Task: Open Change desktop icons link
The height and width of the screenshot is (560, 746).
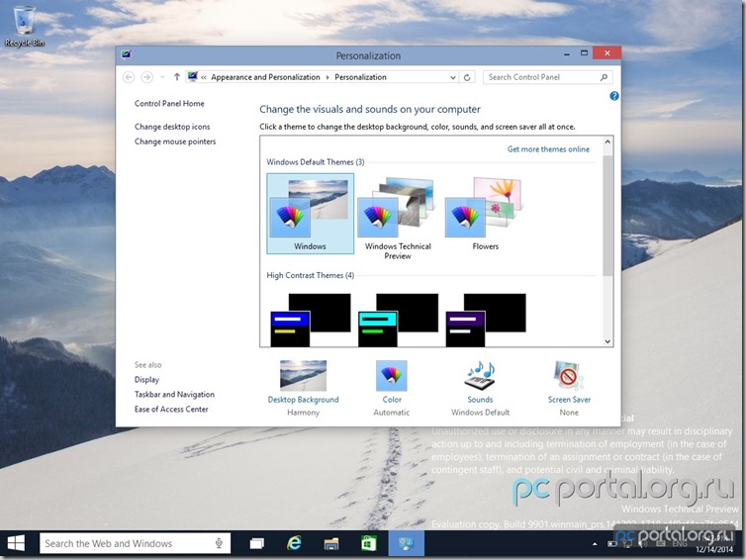Action: tap(172, 127)
